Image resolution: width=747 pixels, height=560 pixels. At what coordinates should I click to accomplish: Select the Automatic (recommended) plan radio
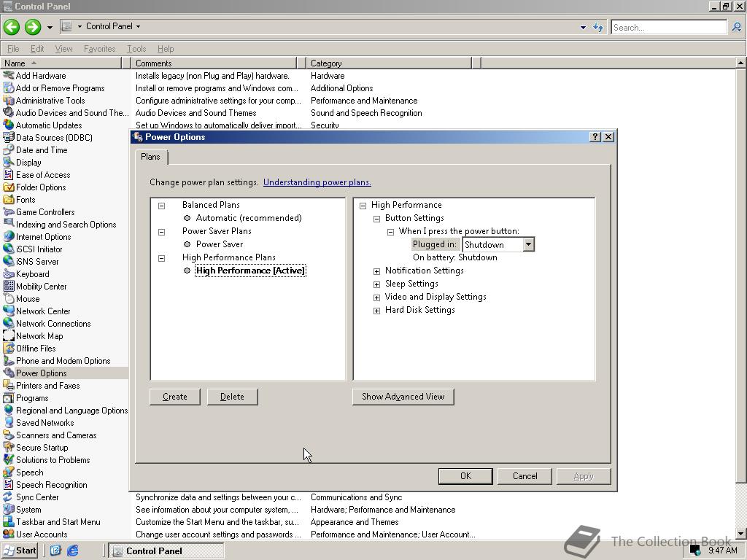pyautogui.click(x=187, y=218)
